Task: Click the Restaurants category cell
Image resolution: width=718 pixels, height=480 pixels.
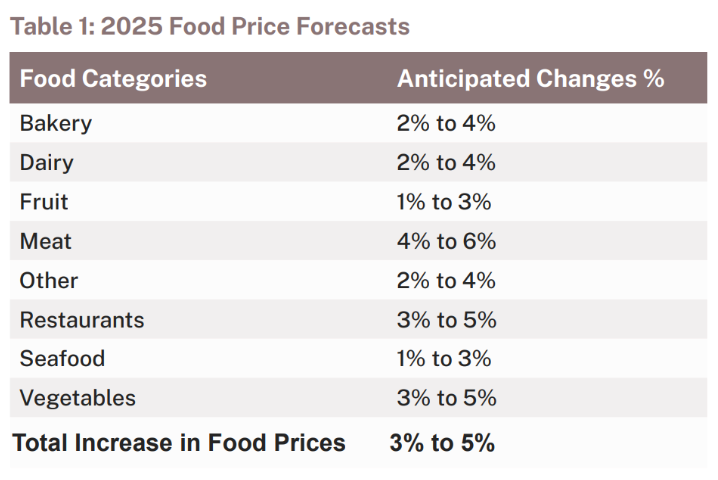Action: 82,320
